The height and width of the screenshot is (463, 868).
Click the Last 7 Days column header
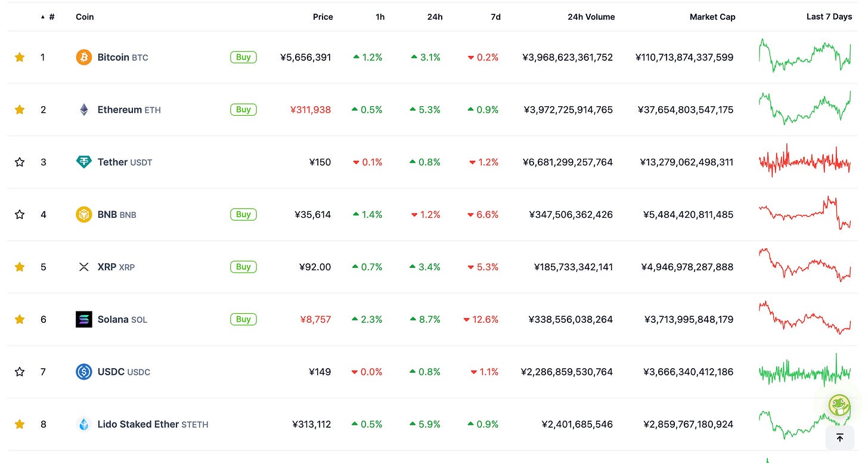click(x=829, y=17)
